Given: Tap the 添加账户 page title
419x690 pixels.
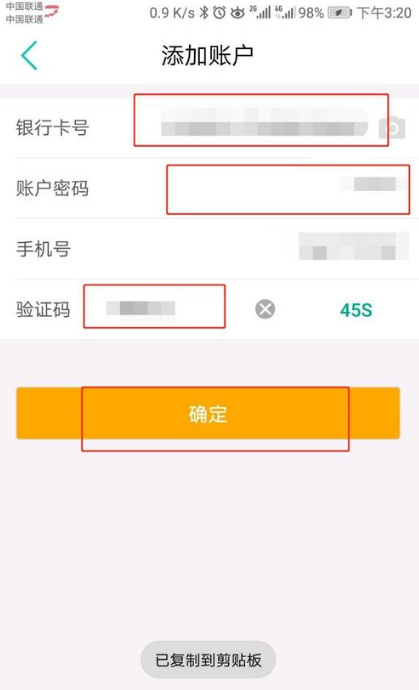Looking at the screenshot, I should click(207, 55).
